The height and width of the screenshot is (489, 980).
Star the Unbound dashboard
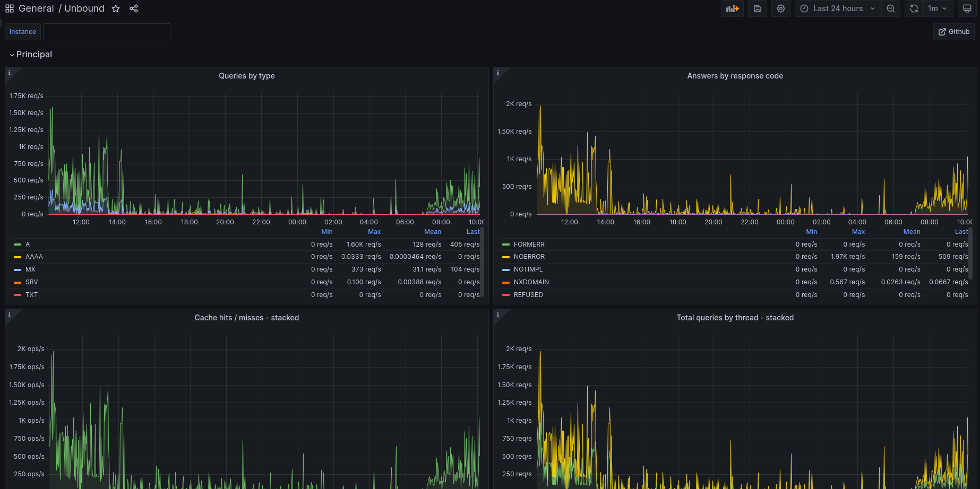[116, 8]
